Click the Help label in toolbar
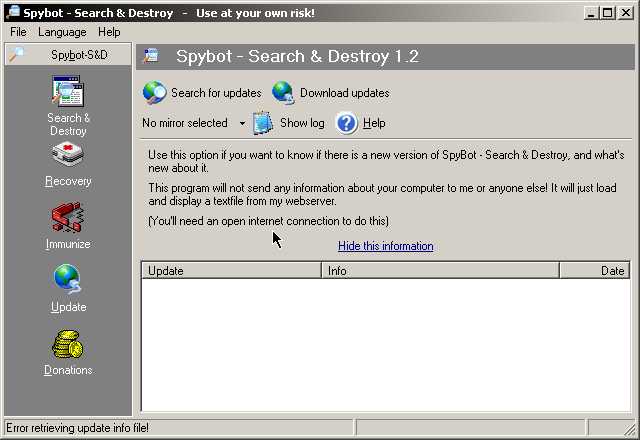The height and width of the screenshot is (440, 640). pyautogui.click(x=374, y=123)
